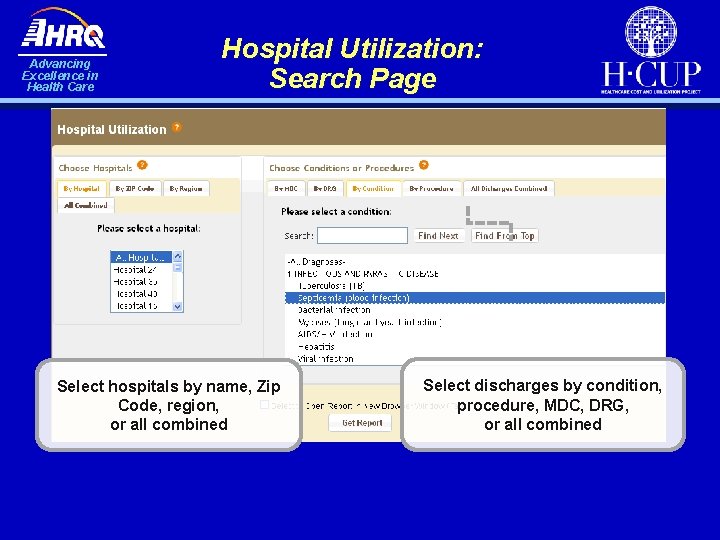Switch to the By Procedure tab

[432, 189]
